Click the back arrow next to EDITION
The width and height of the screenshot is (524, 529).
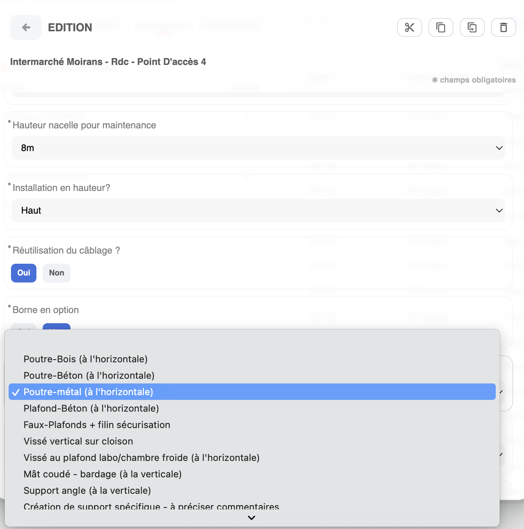[26, 27]
